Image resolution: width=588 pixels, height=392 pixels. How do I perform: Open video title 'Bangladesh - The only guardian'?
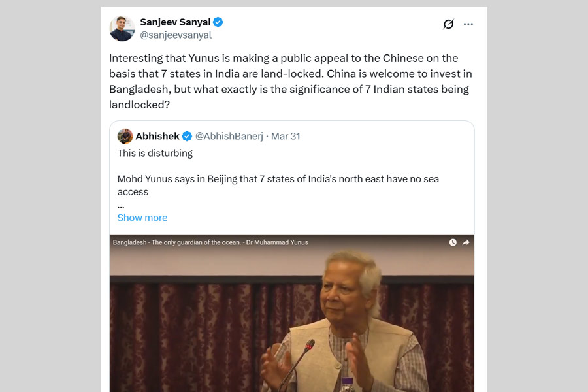(x=210, y=242)
